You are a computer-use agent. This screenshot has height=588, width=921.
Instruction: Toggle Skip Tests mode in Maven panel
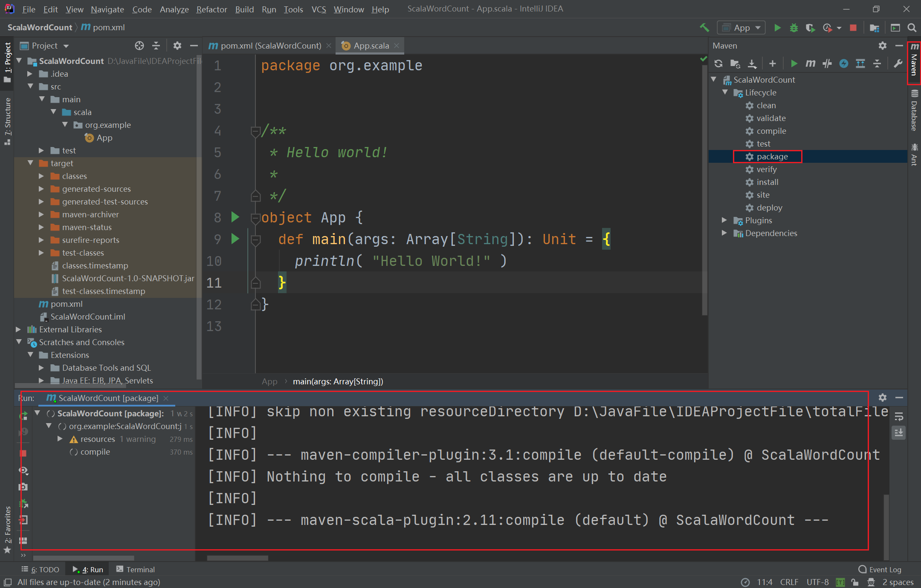pyautogui.click(x=844, y=63)
